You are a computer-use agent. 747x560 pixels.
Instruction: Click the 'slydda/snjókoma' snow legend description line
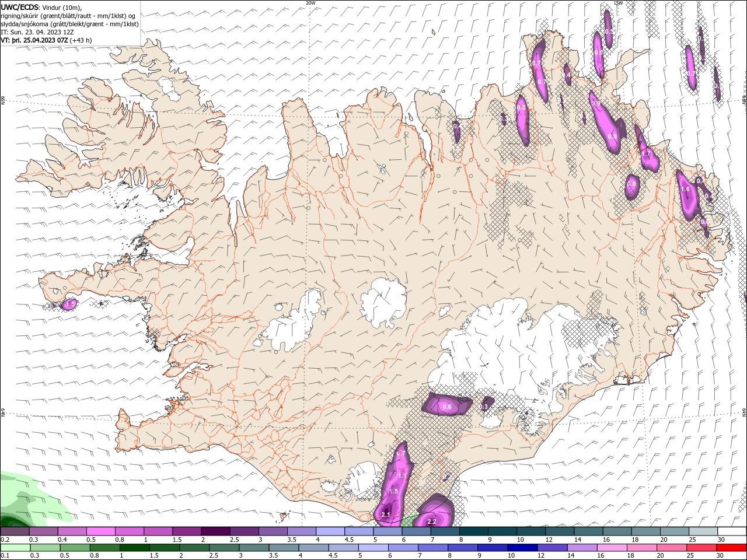point(70,24)
